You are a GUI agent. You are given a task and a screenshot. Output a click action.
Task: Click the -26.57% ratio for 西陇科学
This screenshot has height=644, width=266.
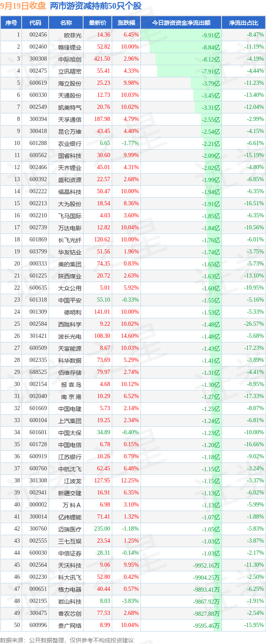click(x=254, y=324)
